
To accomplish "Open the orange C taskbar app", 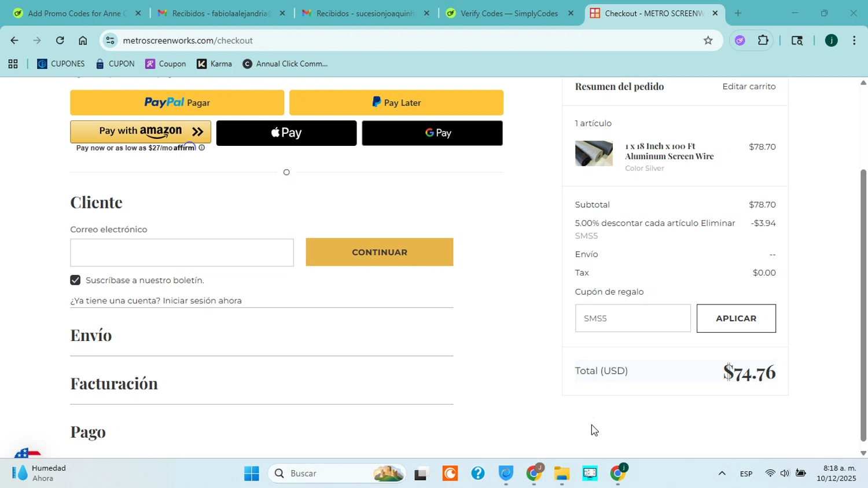I will (450, 474).
